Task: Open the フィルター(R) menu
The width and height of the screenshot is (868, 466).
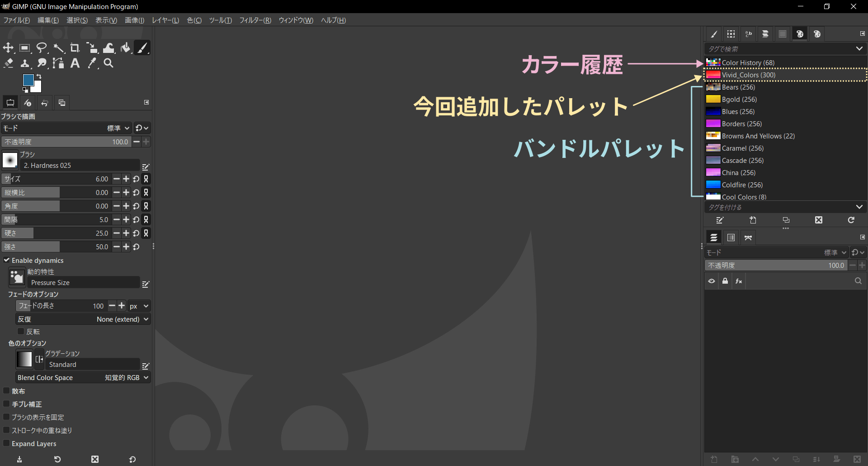Action: pyautogui.click(x=255, y=20)
